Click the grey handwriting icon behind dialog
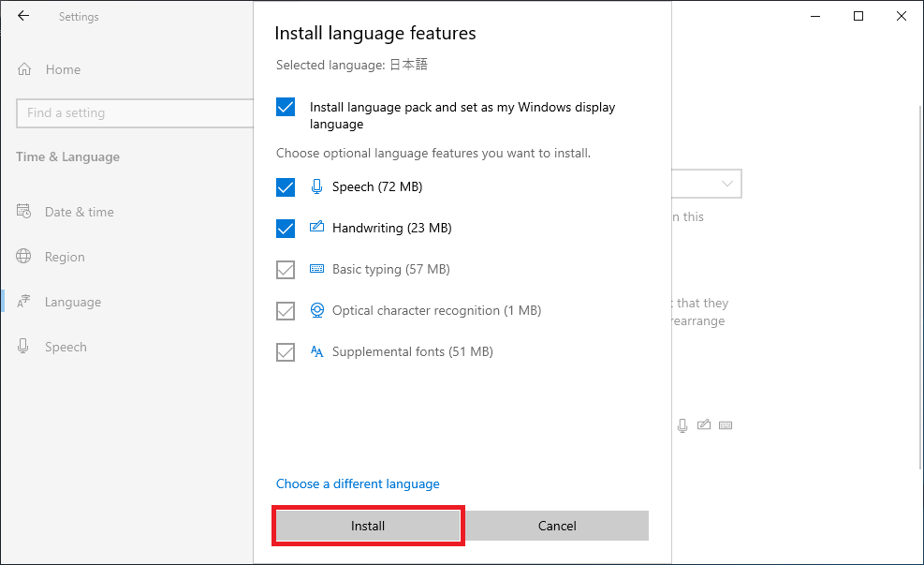The width and height of the screenshot is (924, 565). pyautogui.click(x=704, y=424)
